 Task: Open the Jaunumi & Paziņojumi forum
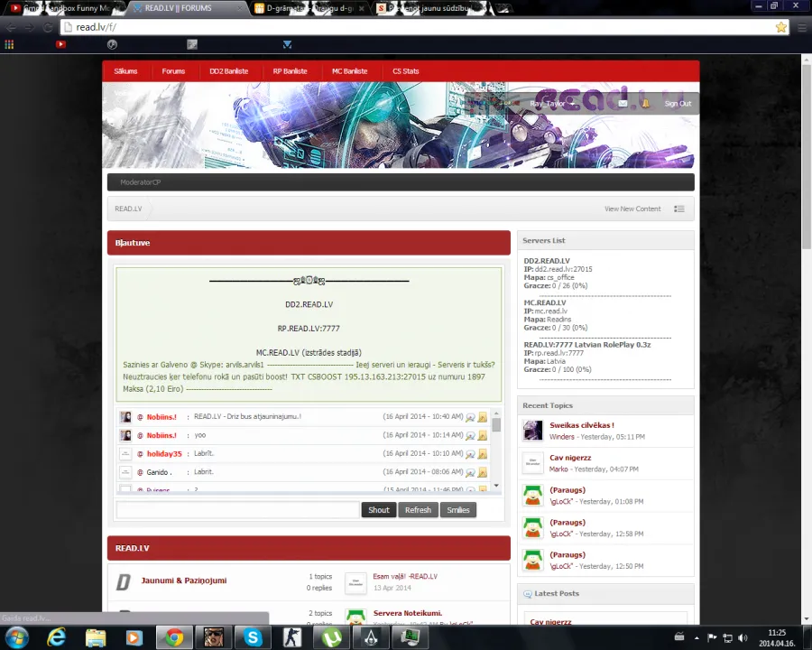tap(184, 580)
